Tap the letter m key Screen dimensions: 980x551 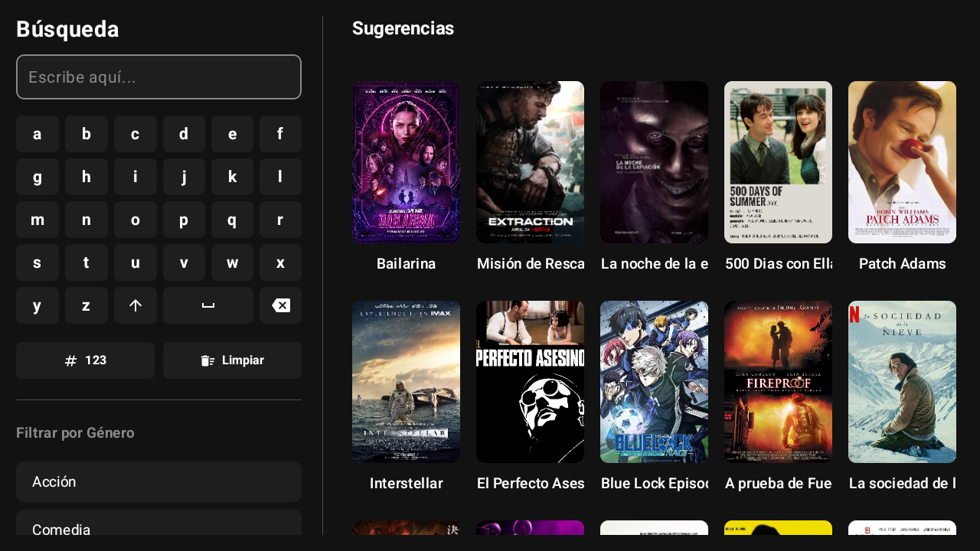[x=38, y=220]
